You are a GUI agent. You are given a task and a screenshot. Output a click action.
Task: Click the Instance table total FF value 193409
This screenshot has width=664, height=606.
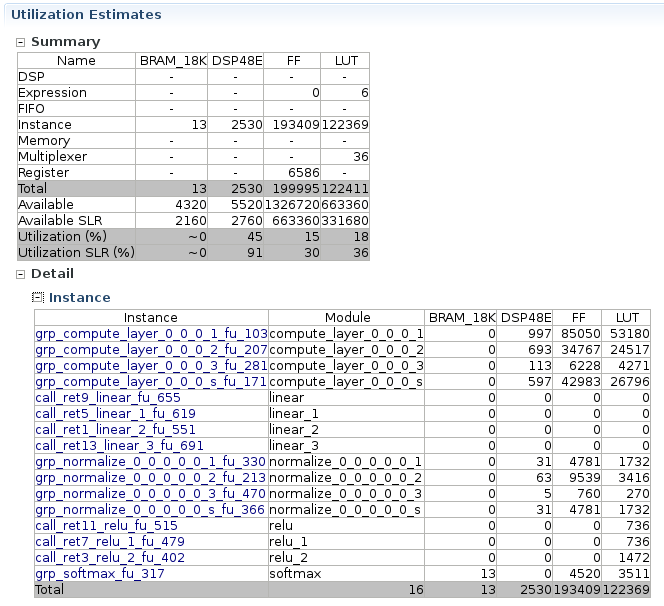click(577, 590)
